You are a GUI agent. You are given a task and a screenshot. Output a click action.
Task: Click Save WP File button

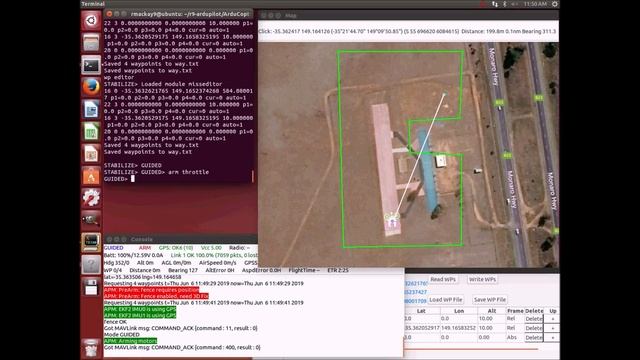(x=490, y=300)
